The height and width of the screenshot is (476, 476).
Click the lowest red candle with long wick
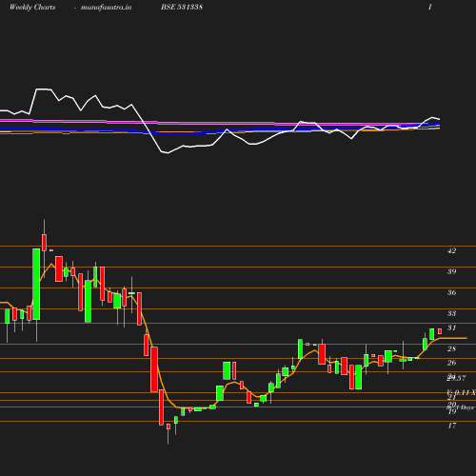tap(169, 426)
